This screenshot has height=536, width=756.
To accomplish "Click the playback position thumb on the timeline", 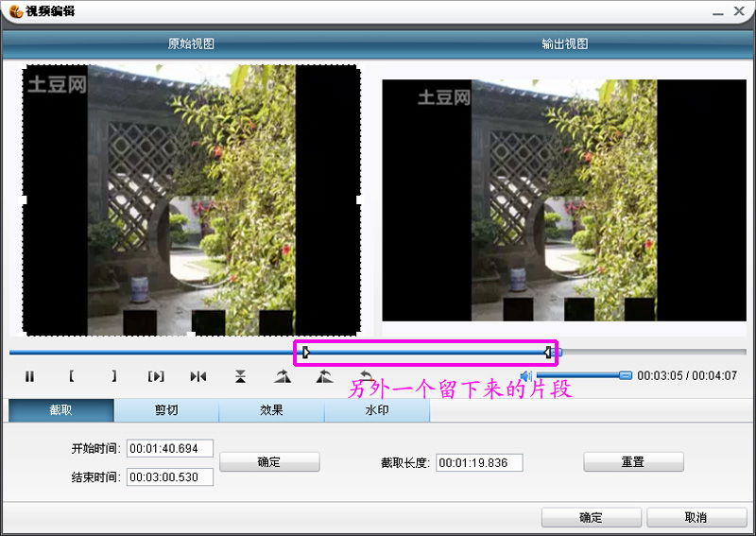I will pyautogui.click(x=557, y=353).
